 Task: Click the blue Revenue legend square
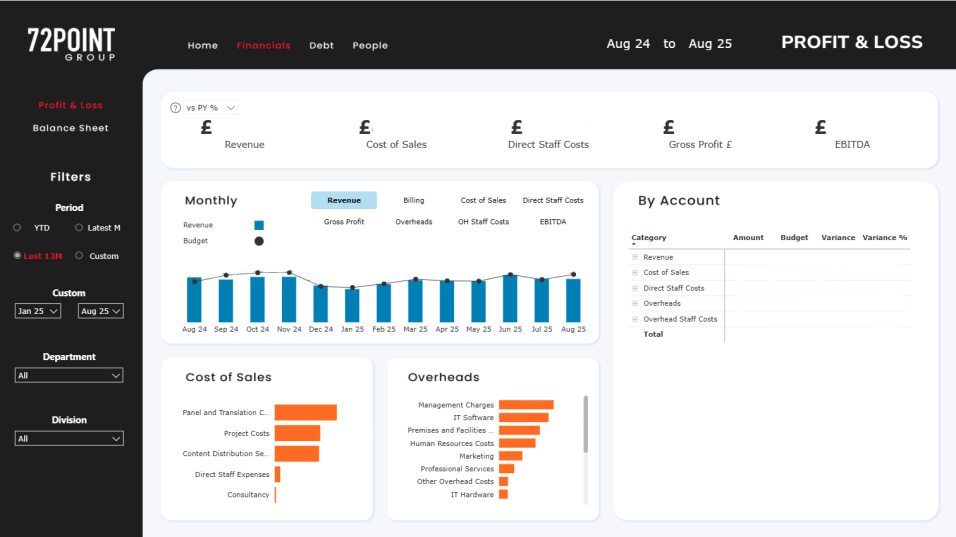(x=259, y=226)
